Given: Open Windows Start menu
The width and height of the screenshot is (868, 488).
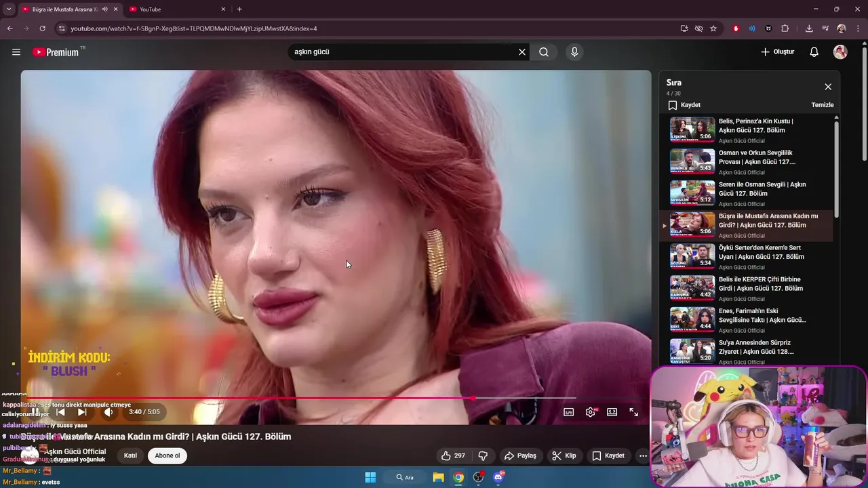Looking at the screenshot, I should click(370, 477).
